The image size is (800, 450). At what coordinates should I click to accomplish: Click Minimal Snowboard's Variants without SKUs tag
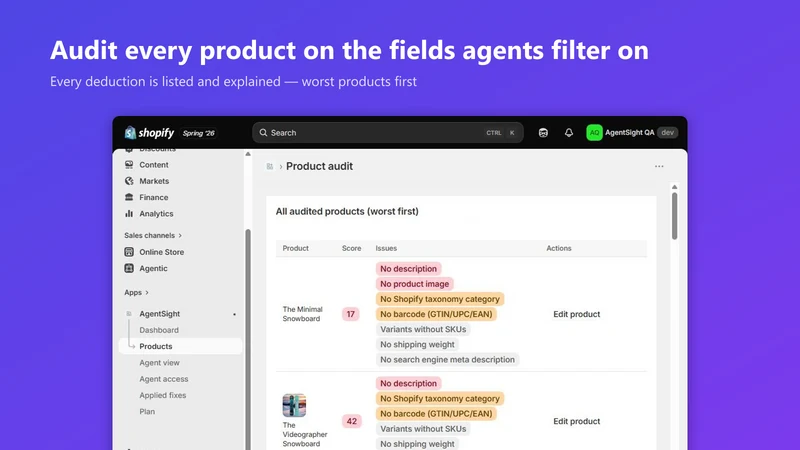tap(423, 330)
